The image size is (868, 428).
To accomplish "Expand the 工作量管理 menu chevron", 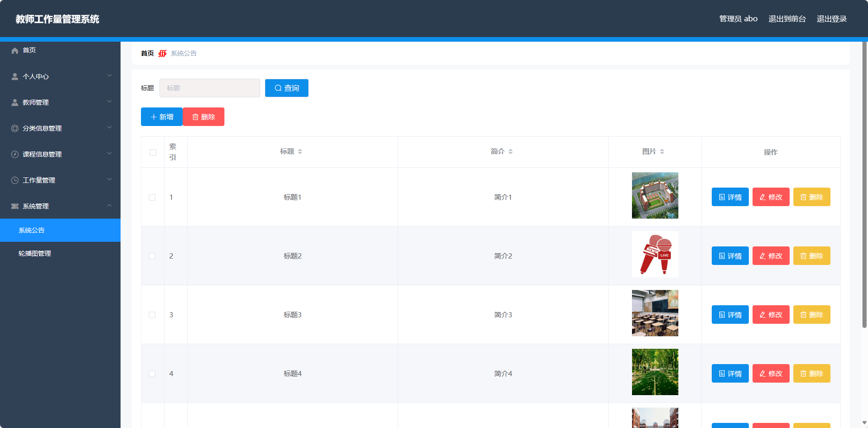I will 109,179.
